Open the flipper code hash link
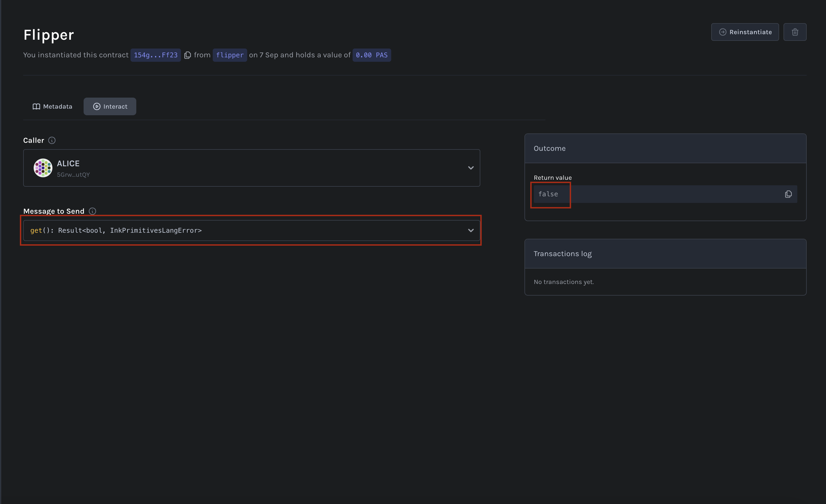 click(x=230, y=55)
